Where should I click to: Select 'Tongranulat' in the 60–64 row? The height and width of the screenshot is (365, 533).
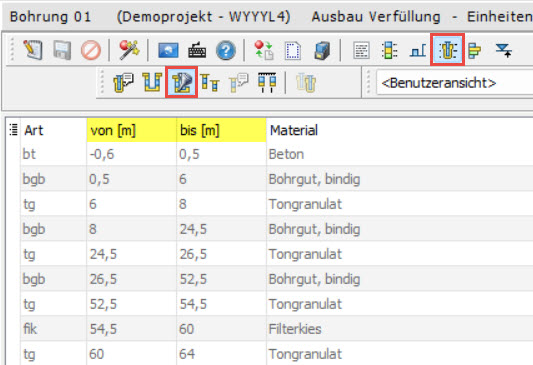[x=400, y=353]
